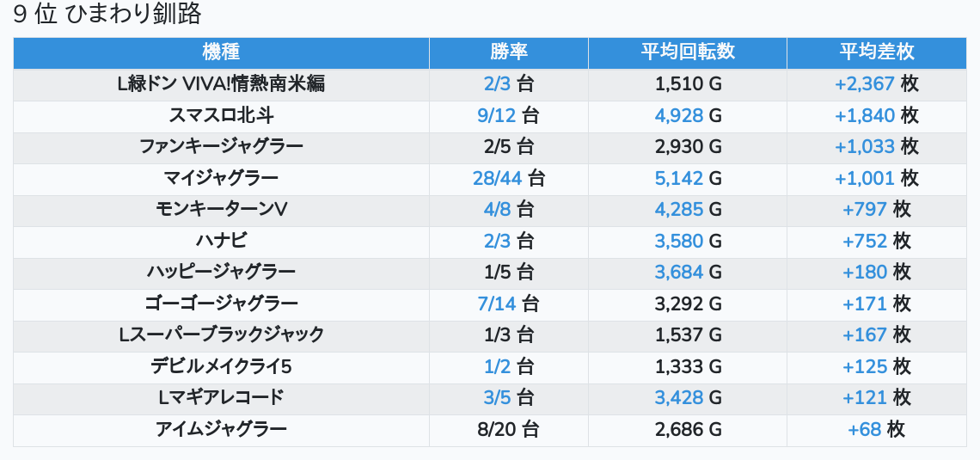
Task: Click the 平均差枚 column header
Action: 876,52
